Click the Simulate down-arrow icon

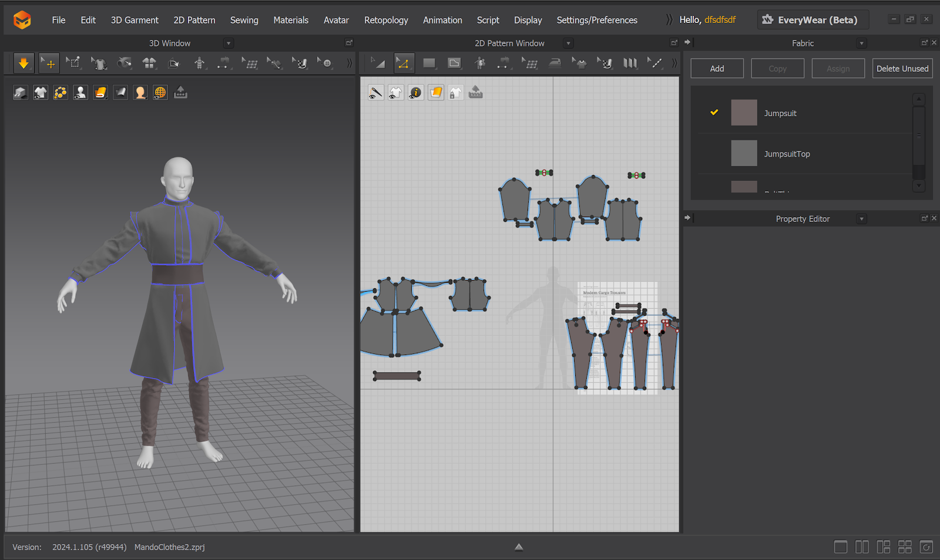click(x=23, y=63)
